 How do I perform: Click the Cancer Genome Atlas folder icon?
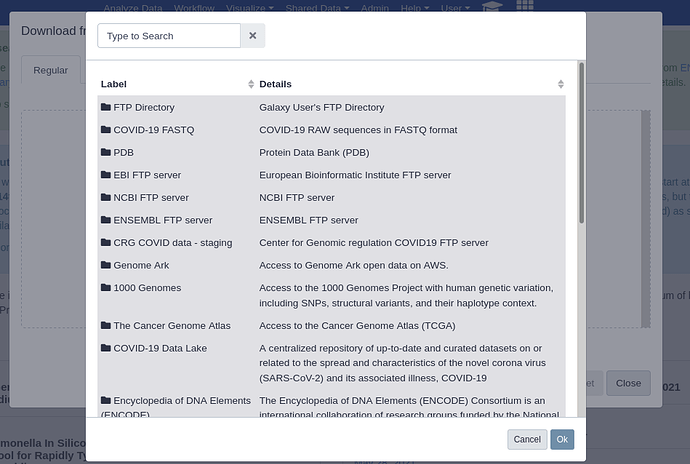105,325
